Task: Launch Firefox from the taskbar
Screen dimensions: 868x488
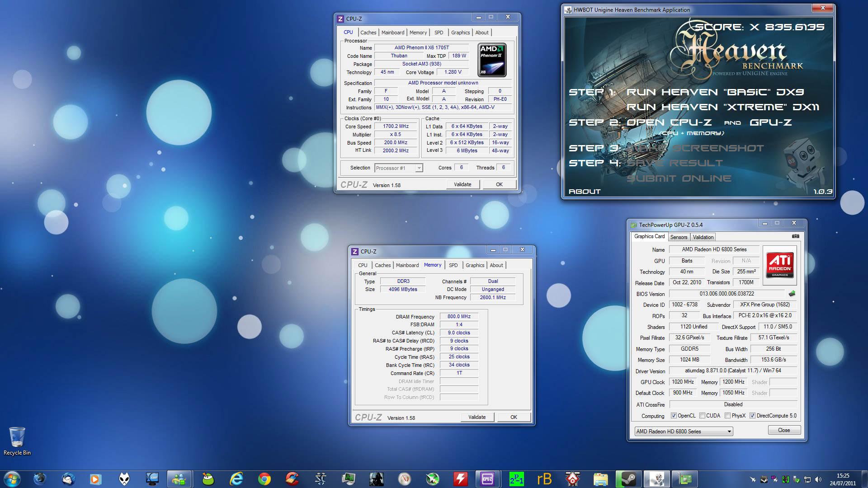Action: click(40, 479)
